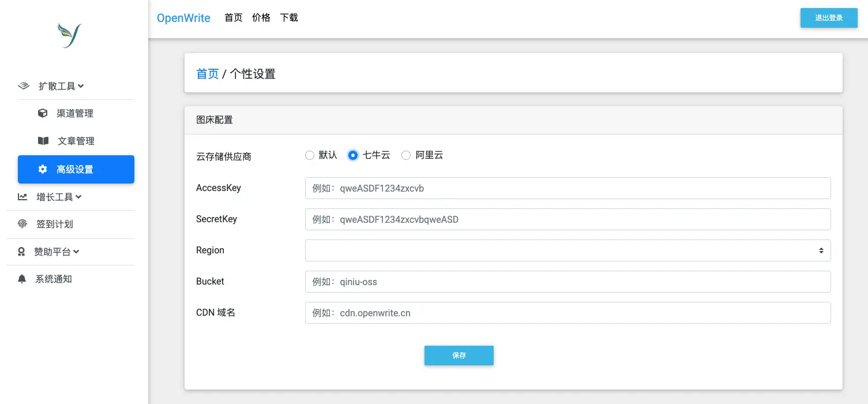868x404 pixels.
Task: Open 高级设置 in the sidebar
Action: coord(76,169)
